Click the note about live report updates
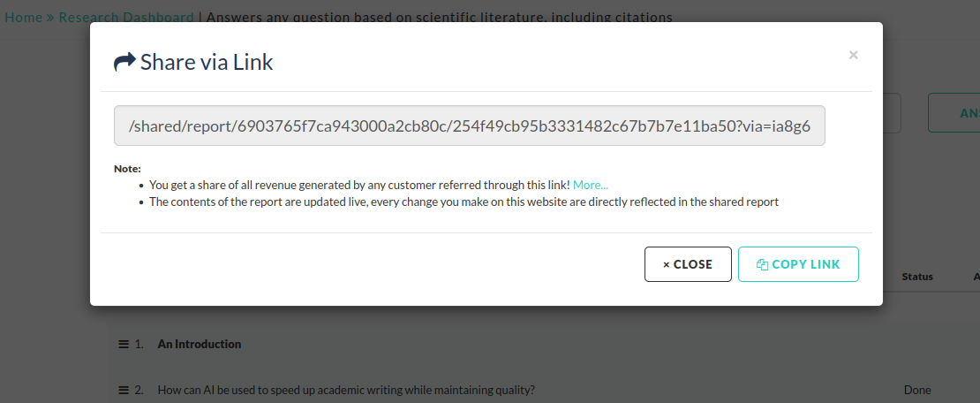 (x=464, y=201)
